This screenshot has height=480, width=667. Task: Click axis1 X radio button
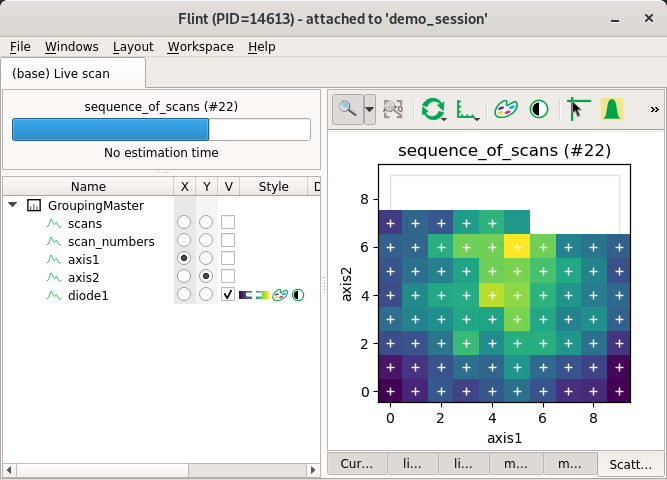pos(184,258)
